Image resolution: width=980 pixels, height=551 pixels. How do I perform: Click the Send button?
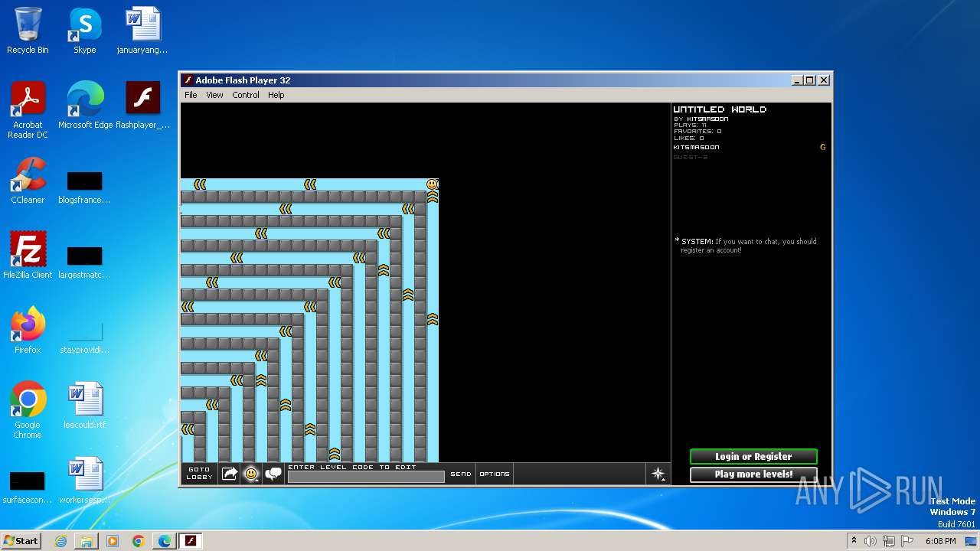click(x=461, y=474)
